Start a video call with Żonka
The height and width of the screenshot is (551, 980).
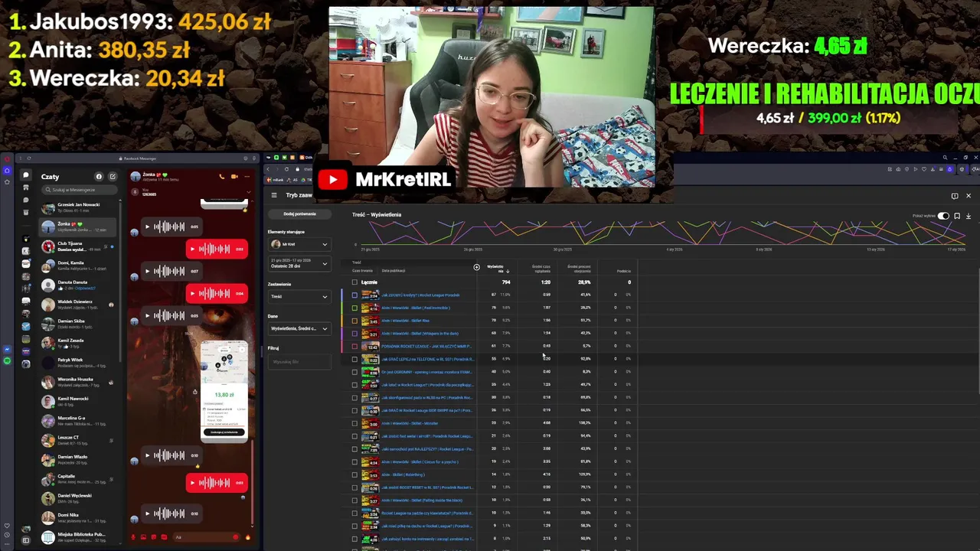tap(234, 176)
